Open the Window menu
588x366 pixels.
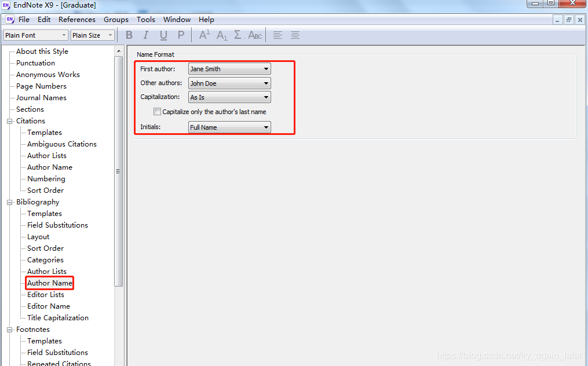tap(177, 20)
